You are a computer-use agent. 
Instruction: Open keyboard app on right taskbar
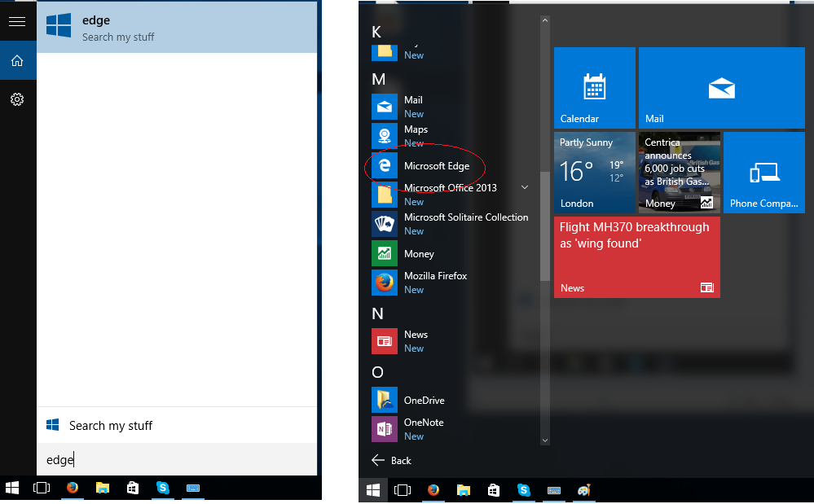553,490
